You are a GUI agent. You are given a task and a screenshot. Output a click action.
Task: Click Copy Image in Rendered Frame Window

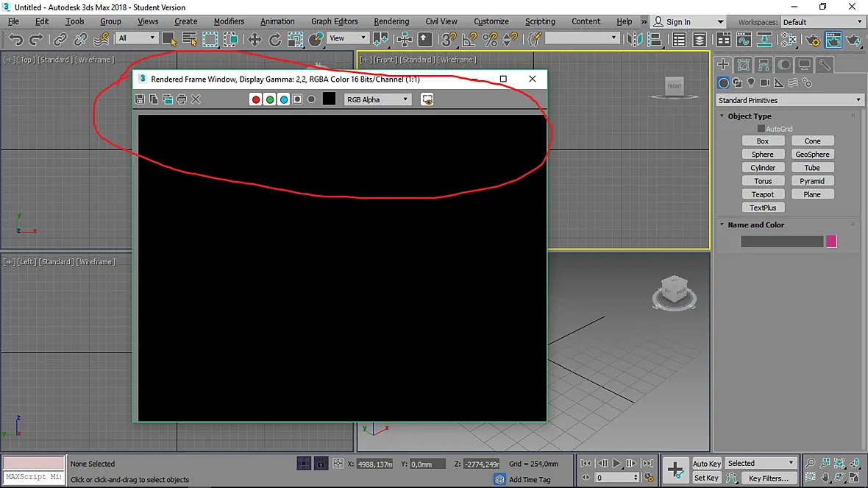(x=154, y=99)
